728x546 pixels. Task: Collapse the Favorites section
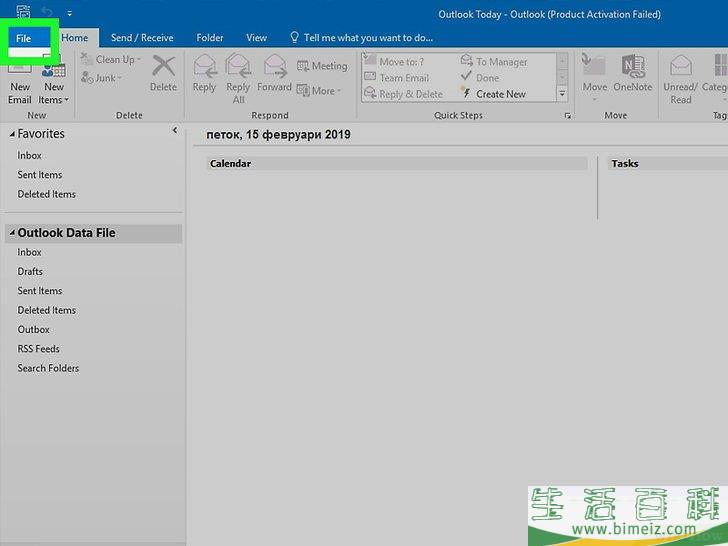pyautogui.click(x=11, y=134)
